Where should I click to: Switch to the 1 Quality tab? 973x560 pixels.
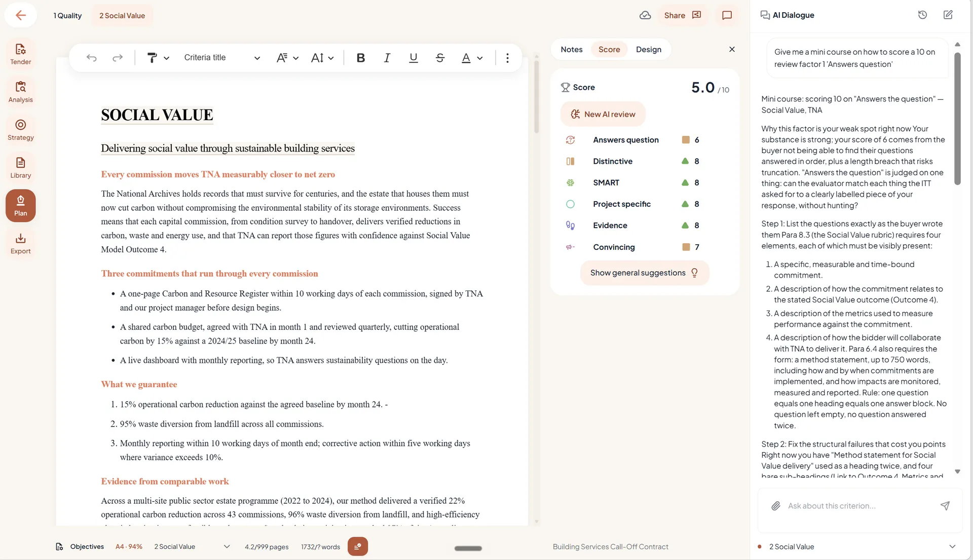pyautogui.click(x=67, y=16)
